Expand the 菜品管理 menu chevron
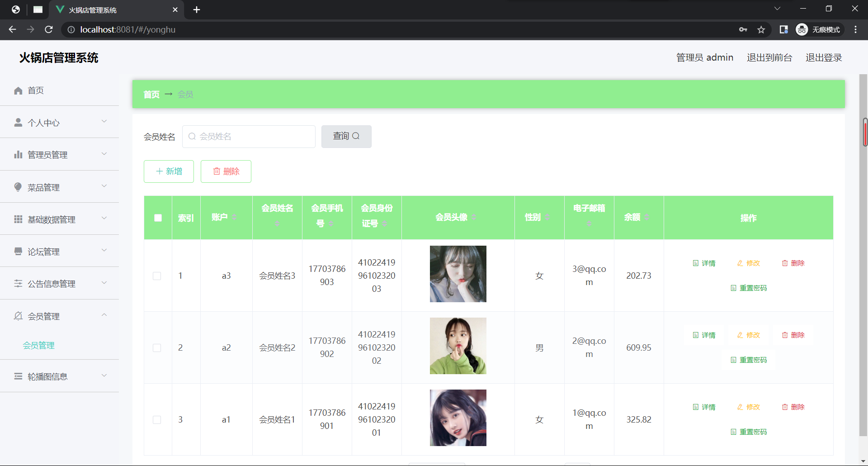 [x=104, y=186]
